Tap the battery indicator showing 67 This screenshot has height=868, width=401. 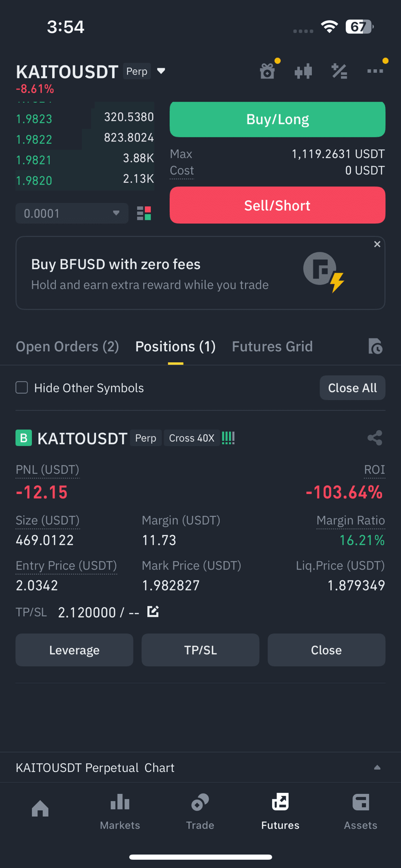tap(359, 27)
